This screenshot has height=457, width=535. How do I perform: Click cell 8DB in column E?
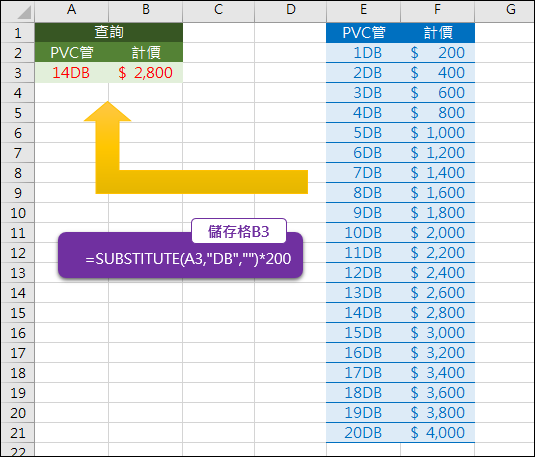(363, 193)
